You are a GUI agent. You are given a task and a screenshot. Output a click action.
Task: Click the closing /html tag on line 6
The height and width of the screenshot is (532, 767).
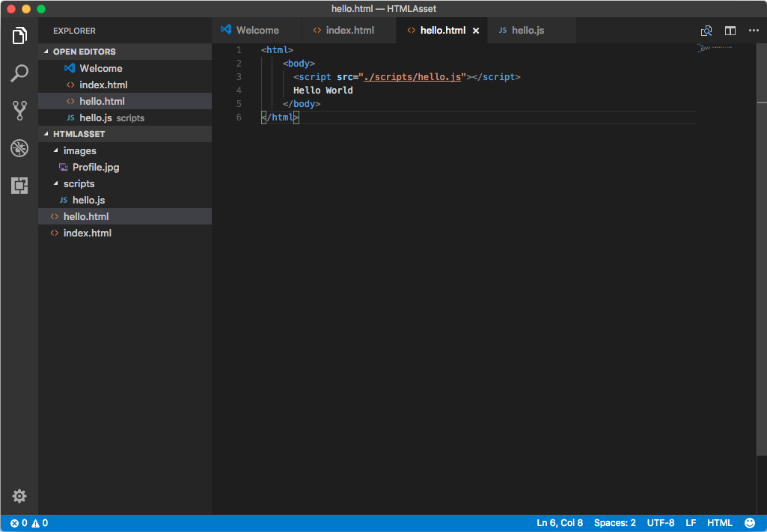[280, 117]
